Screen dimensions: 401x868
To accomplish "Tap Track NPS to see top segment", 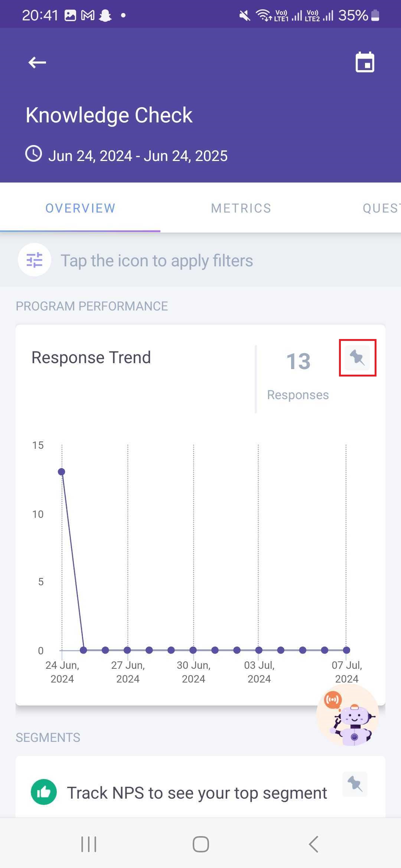I will pos(197,793).
